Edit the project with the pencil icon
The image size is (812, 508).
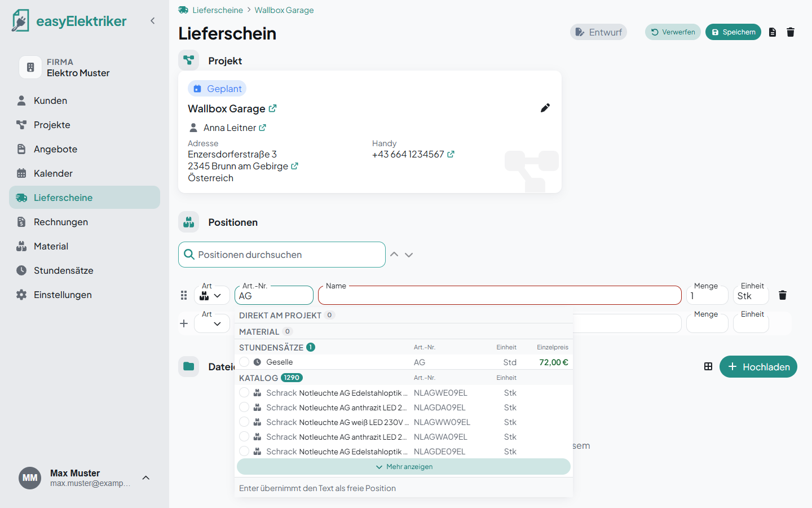click(x=545, y=108)
